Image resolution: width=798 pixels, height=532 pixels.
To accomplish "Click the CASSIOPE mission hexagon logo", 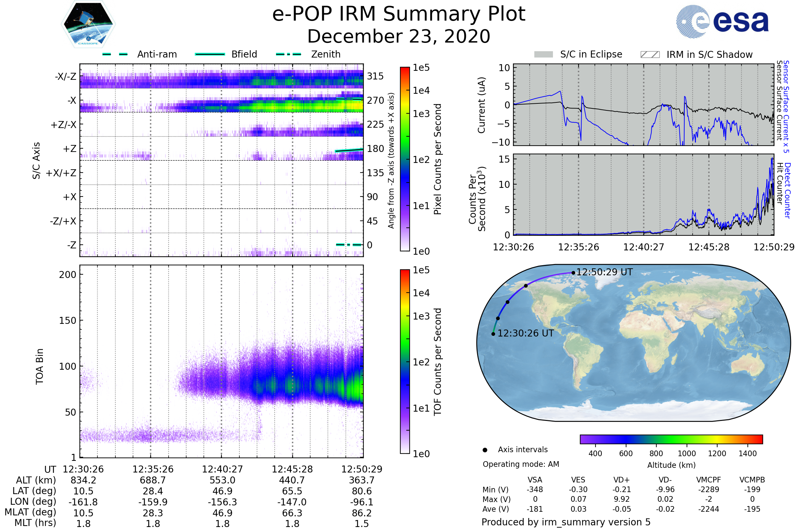I will click(88, 24).
